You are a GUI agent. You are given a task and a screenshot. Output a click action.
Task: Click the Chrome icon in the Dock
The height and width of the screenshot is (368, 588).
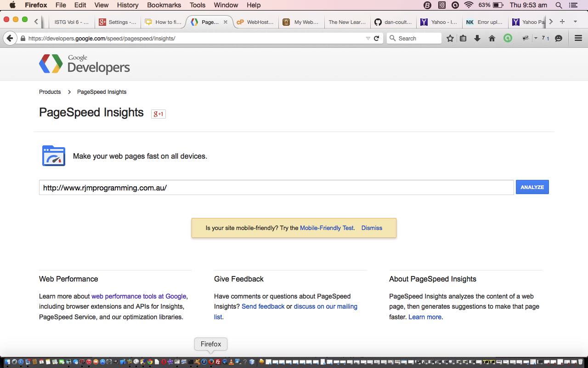tap(150, 362)
